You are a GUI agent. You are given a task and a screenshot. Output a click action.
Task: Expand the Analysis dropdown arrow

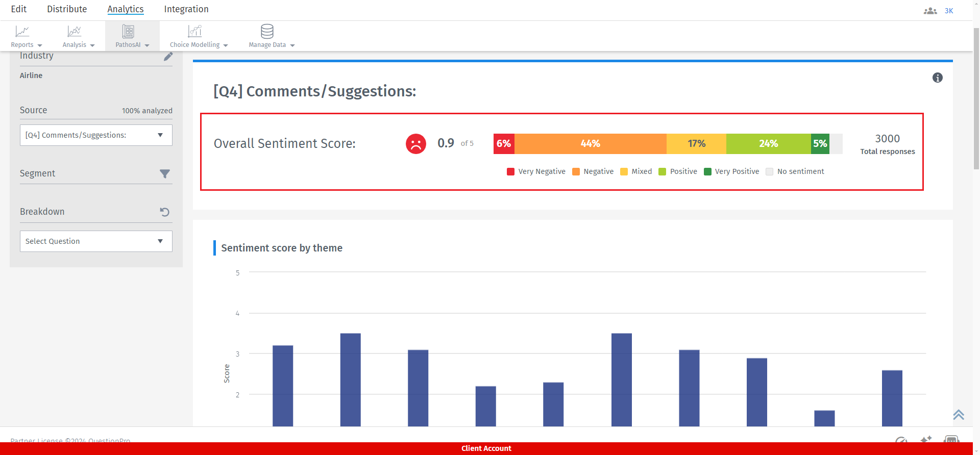92,45
